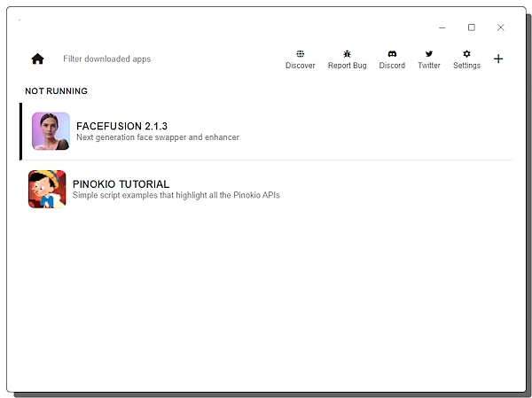Close the Pinokio window
This screenshot has width=532, height=398.
[x=500, y=27]
